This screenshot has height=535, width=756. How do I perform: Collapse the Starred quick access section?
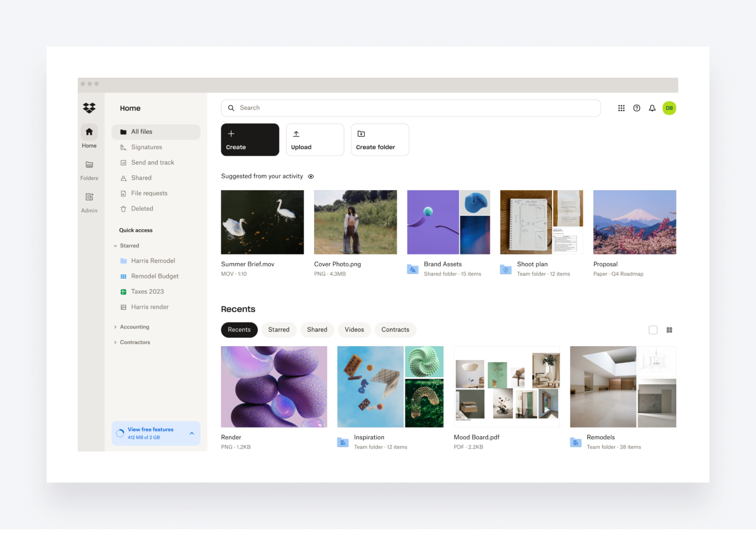(115, 246)
